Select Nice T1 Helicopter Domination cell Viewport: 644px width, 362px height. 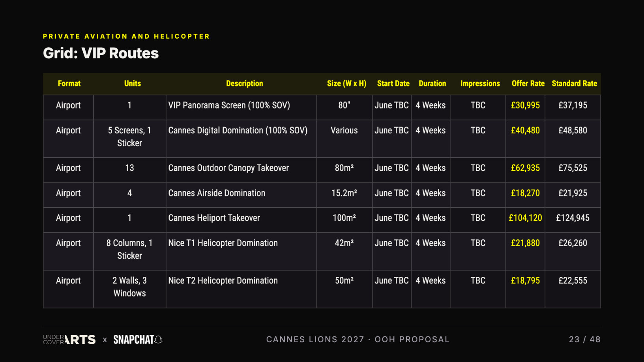coord(241,251)
